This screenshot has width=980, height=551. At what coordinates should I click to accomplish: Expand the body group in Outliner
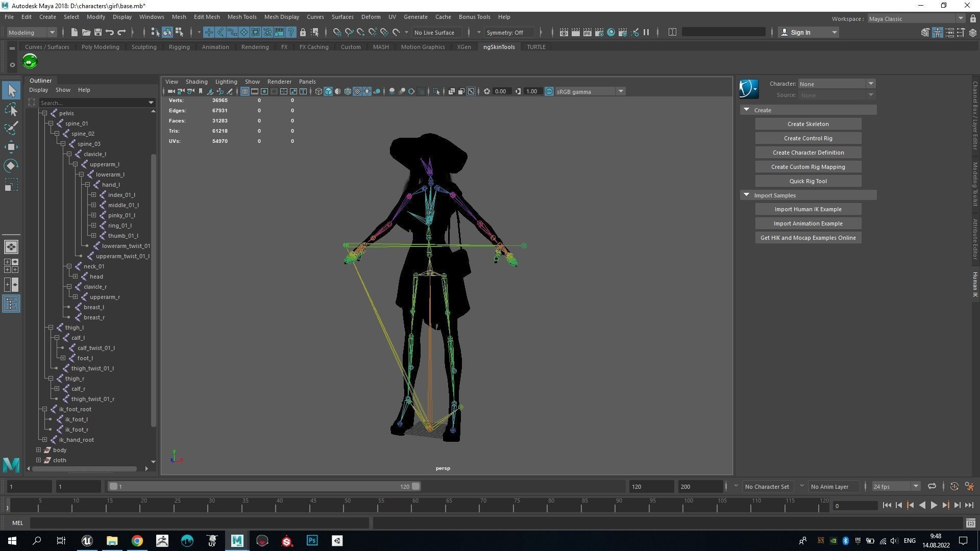(39, 450)
